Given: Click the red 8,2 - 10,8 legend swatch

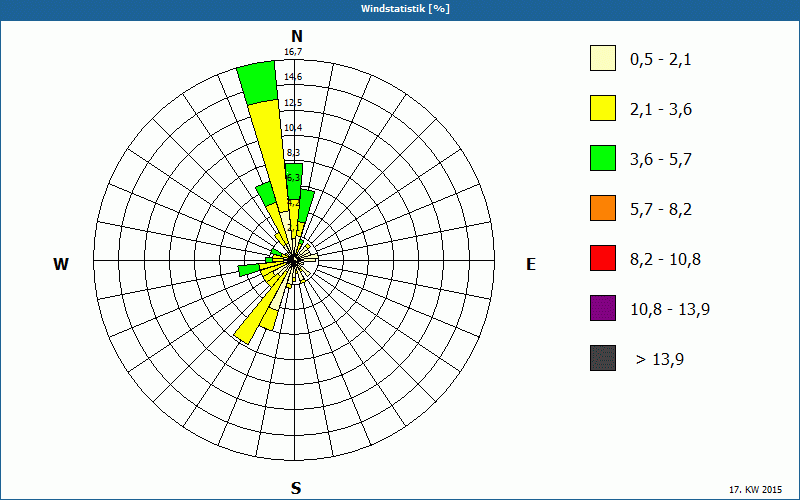Looking at the screenshot, I should tap(603, 258).
